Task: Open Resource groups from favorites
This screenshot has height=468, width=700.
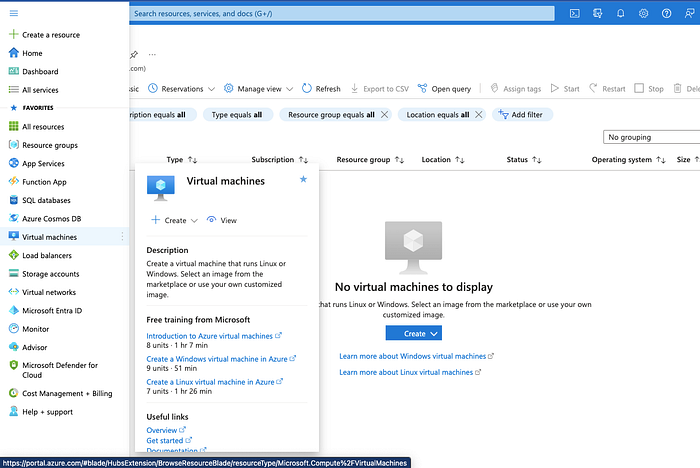Action: pos(50,145)
